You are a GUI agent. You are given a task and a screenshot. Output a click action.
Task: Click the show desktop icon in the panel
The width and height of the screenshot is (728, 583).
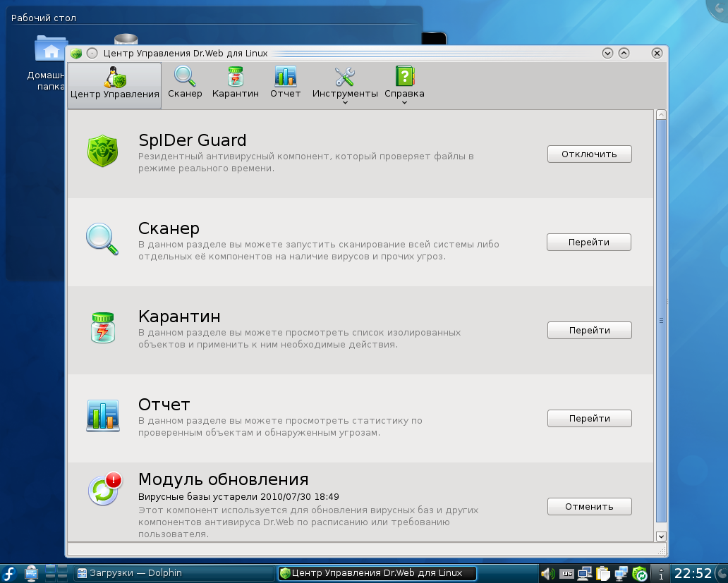[32, 574]
